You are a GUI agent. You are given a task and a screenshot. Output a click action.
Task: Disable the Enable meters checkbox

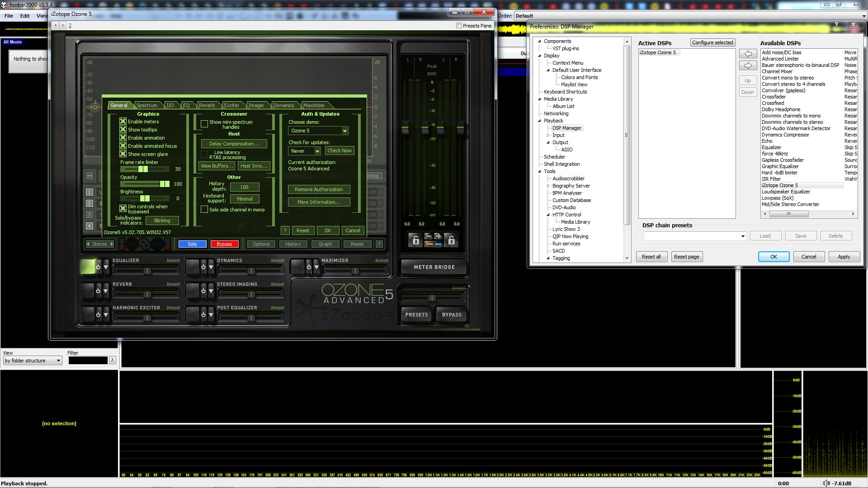123,122
